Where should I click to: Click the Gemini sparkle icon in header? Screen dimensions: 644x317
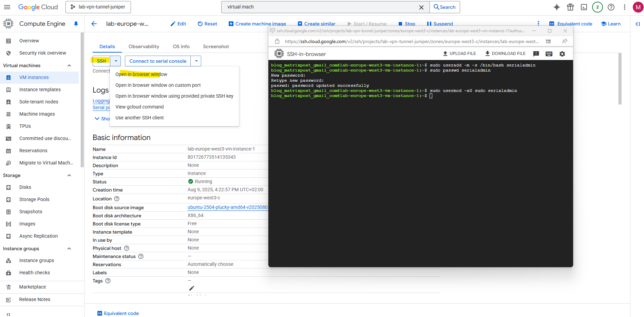pos(557,7)
